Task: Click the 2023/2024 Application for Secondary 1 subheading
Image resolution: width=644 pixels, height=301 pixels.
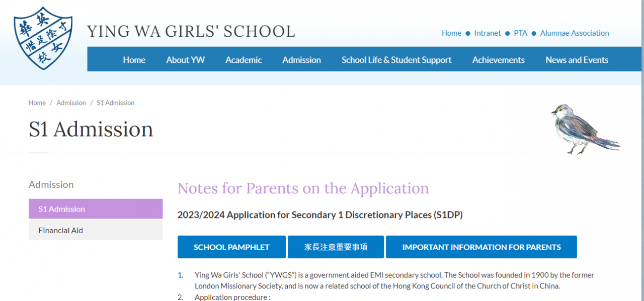Action: pos(320,215)
